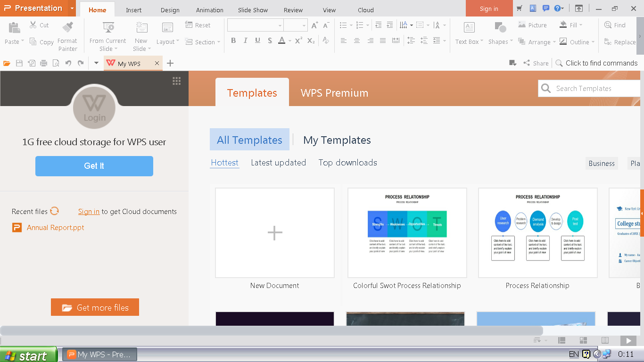Open the Layout dropdown
This screenshot has width=644, height=362.
(x=167, y=41)
